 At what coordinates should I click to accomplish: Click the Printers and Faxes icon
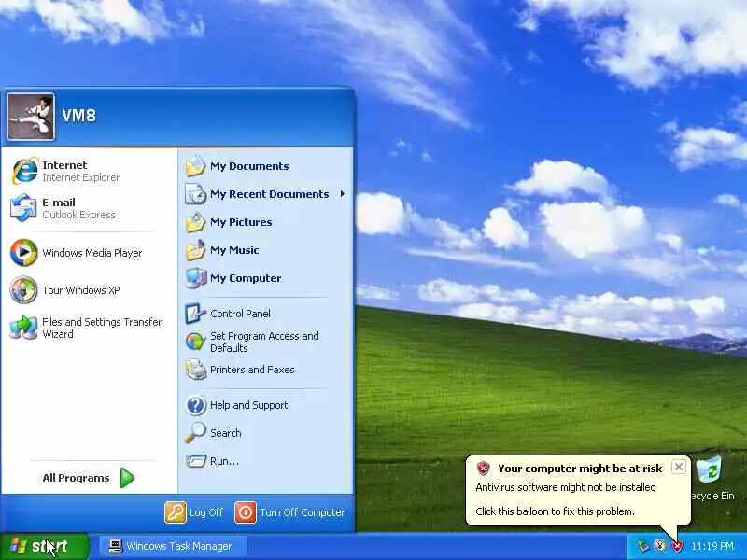[195, 370]
